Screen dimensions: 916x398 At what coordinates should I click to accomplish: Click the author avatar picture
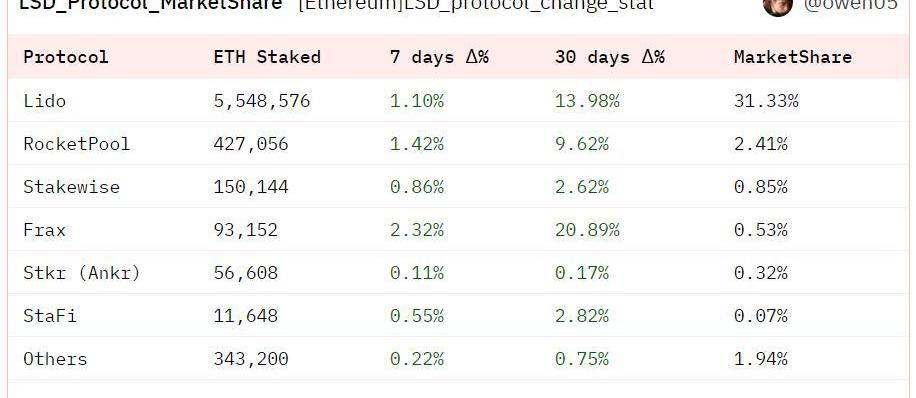(778, 7)
